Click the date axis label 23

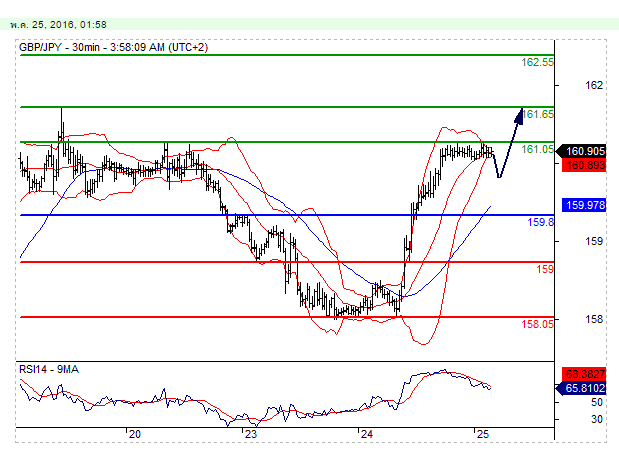coord(251,434)
